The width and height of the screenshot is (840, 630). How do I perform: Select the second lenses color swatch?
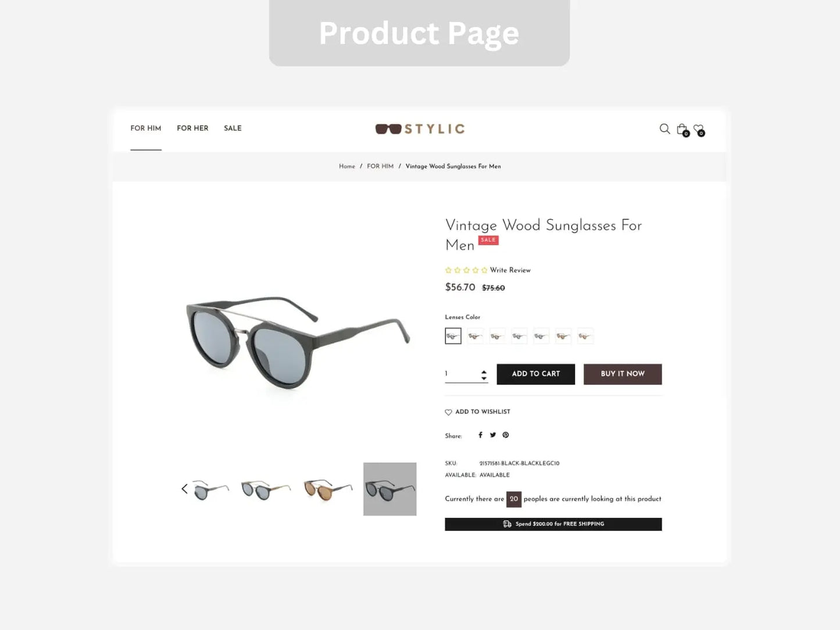tap(475, 336)
